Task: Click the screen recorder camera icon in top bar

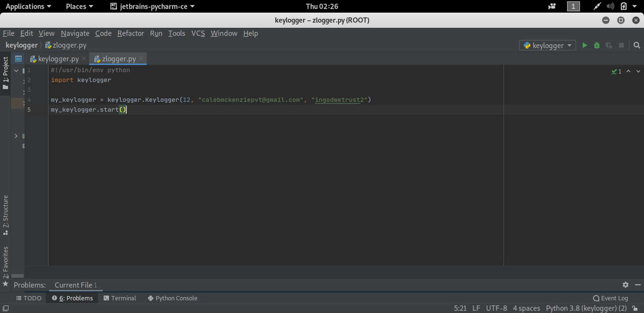Action: pyautogui.click(x=552, y=7)
